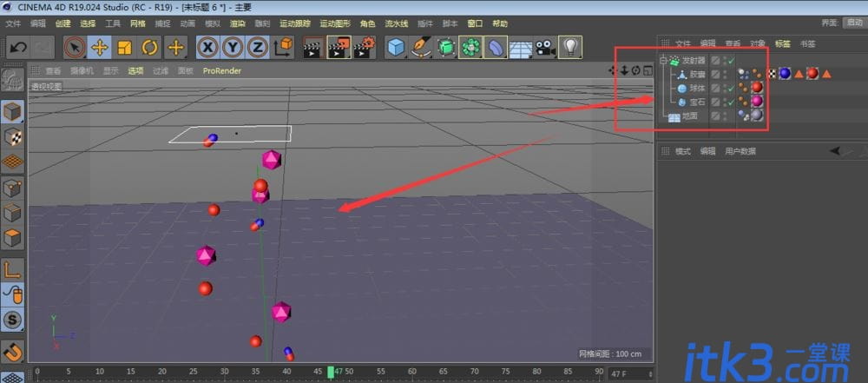Click the blue deformer icon

tap(496, 48)
